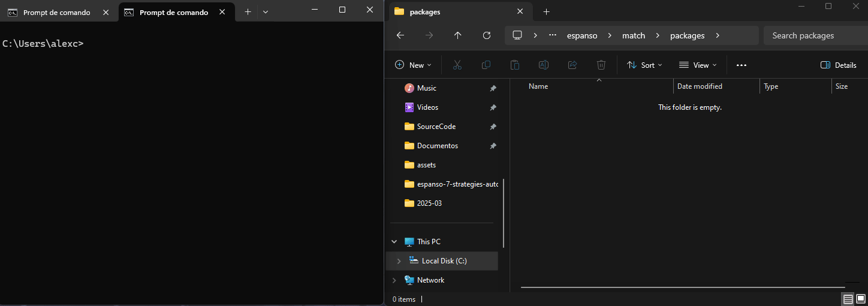Image resolution: width=868 pixels, height=306 pixels.
Task: Toggle the Details pane
Action: tap(839, 65)
